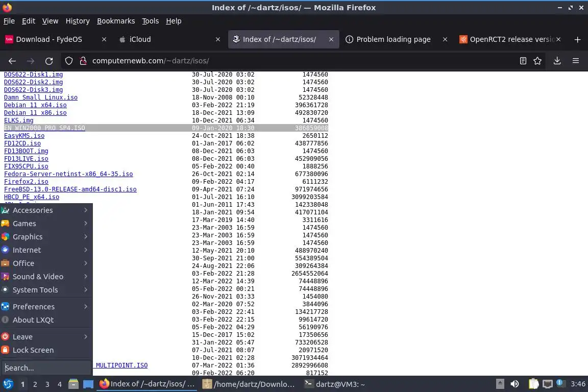Expand the Accessories submenu
The image size is (588, 392).
click(x=46, y=210)
